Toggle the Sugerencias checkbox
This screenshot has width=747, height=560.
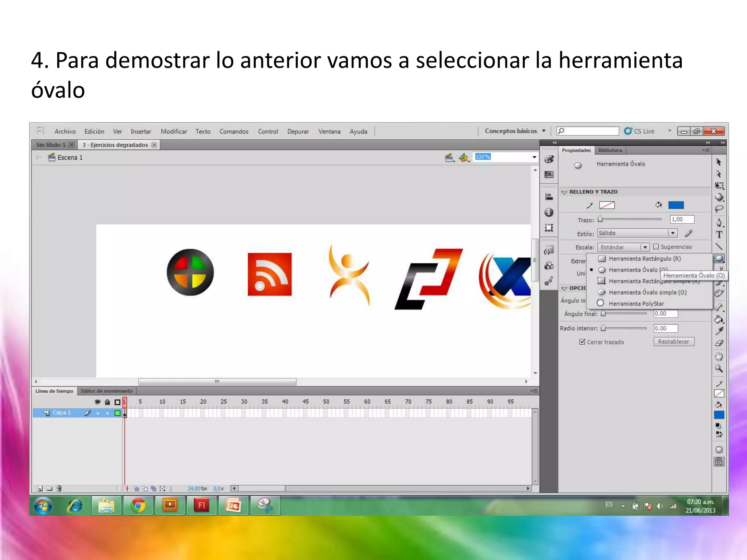tap(656, 247)
